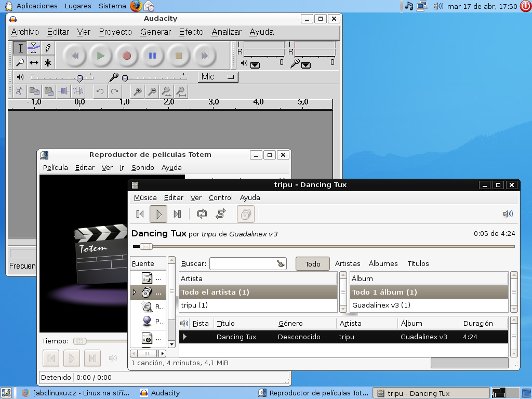Click the Redo arrow in Audacity
This screenshot has height=399, width=532.
click(x=115, y=91)
